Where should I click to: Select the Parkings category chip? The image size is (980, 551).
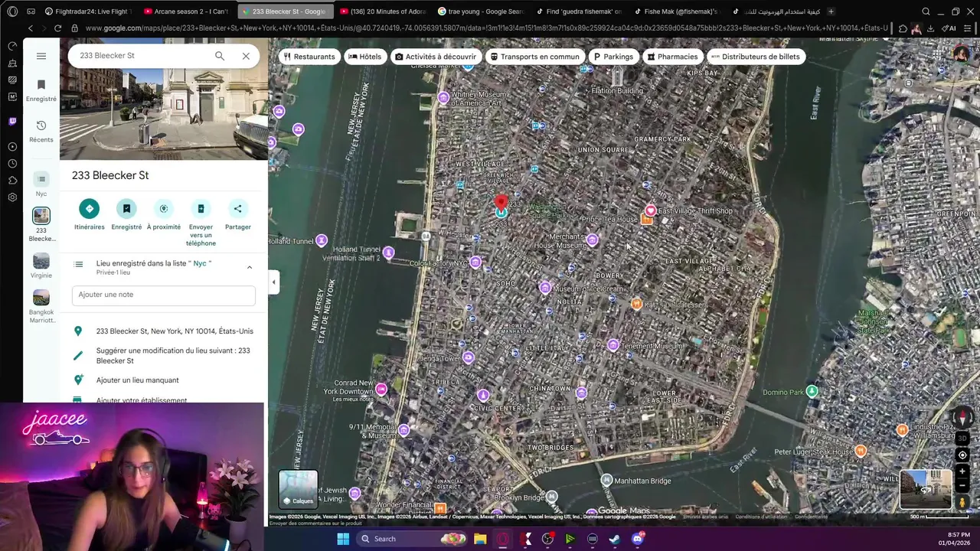(613, 57)
